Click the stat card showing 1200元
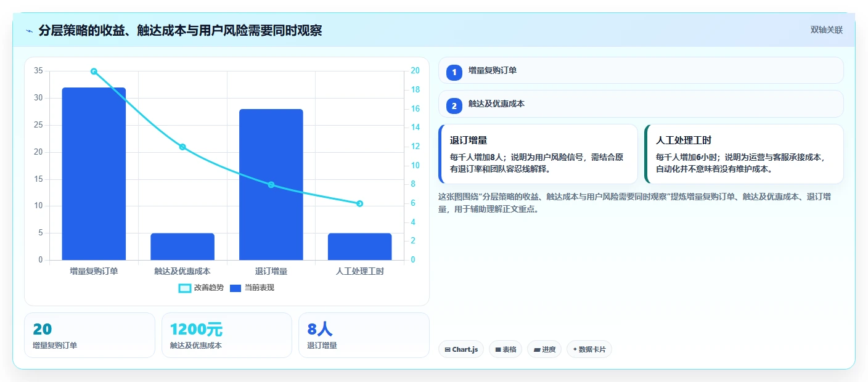868x382 pixels. coord(227,335)
